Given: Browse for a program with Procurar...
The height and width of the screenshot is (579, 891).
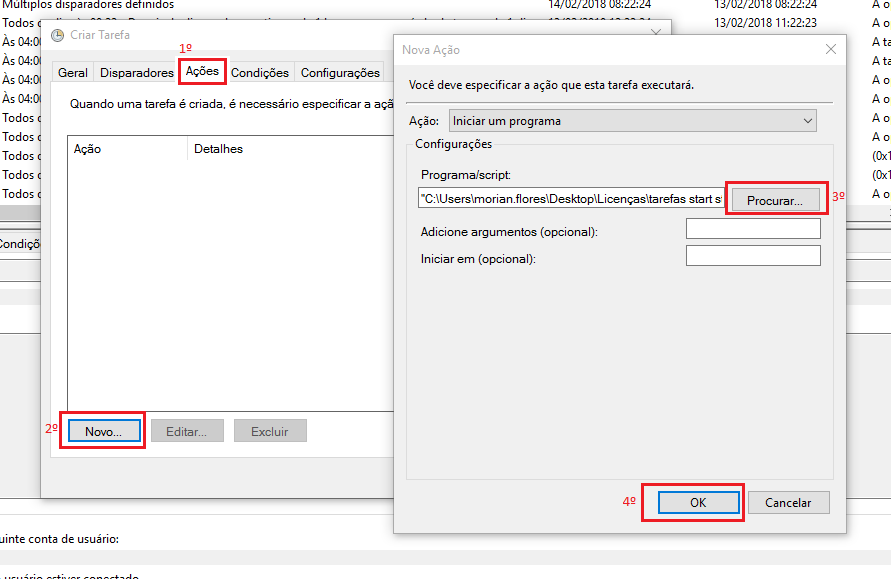Looking at the screenshot, I should click(x=774, y=201).
